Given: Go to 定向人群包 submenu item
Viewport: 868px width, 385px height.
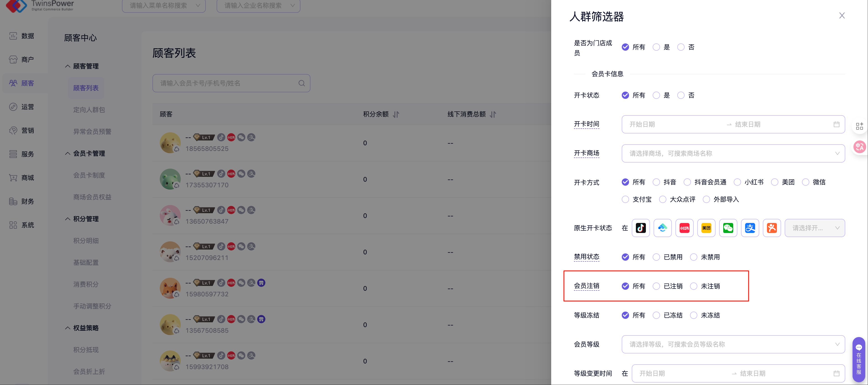Looking at the screenshot, I should click(x=89, y=110).
